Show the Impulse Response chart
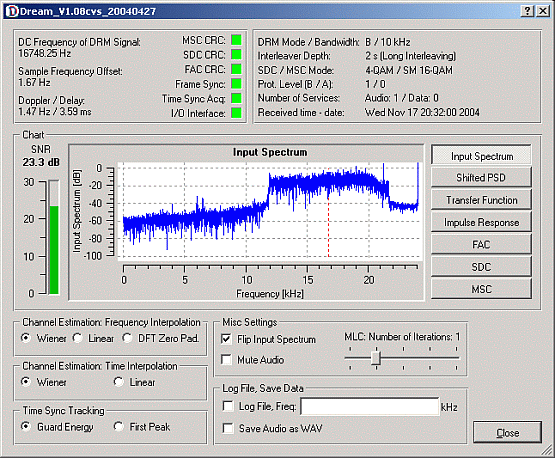The height and width of the screenshot is (458, 555). click(481, 222)
